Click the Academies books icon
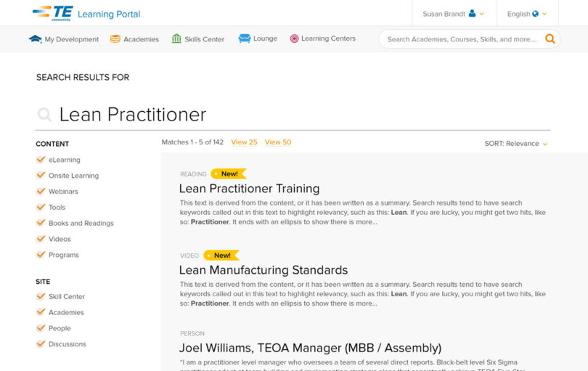The image size is (588, 371). click(115, 38)
